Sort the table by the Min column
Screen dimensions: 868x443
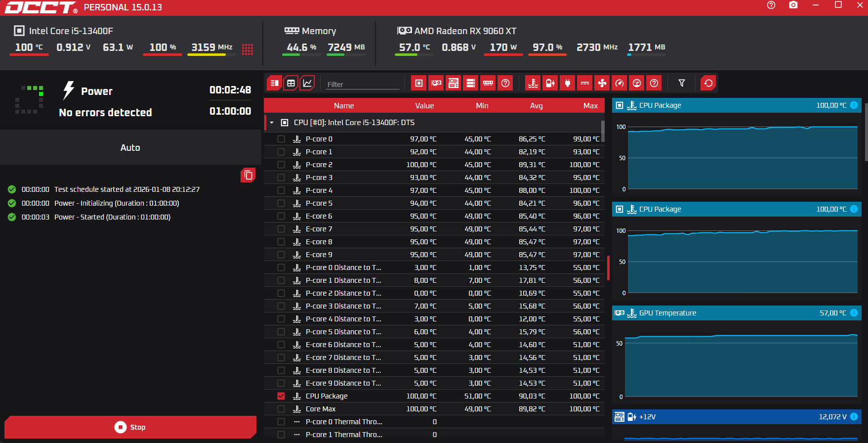(482, 106)
